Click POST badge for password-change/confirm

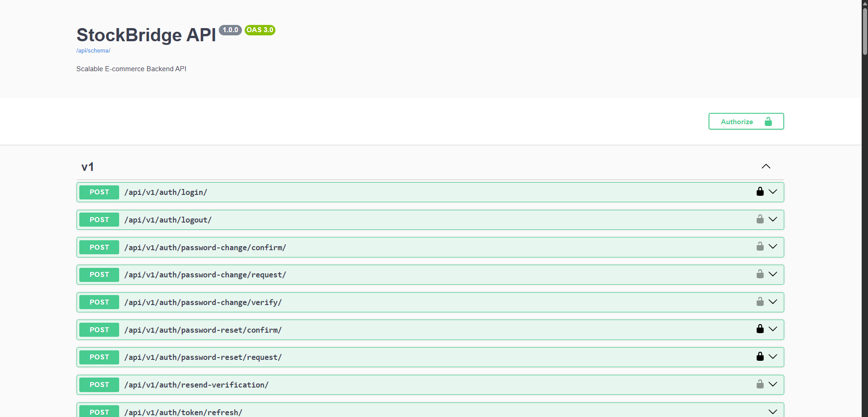99,247
